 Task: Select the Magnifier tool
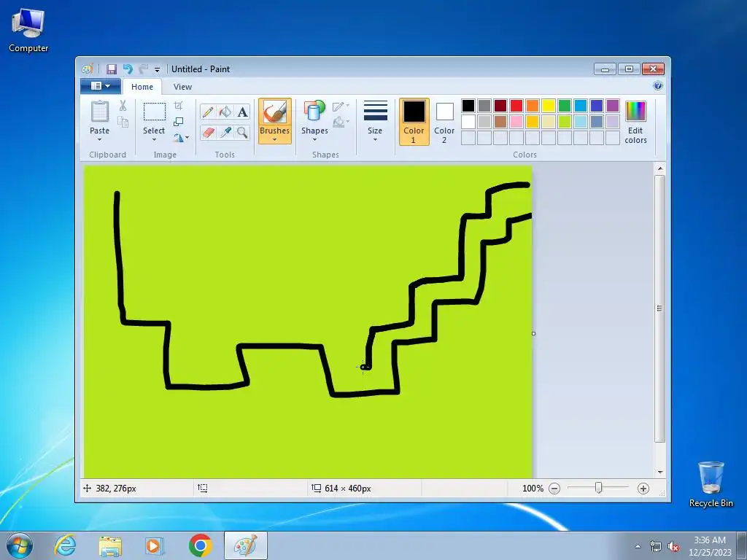point(242,132)
